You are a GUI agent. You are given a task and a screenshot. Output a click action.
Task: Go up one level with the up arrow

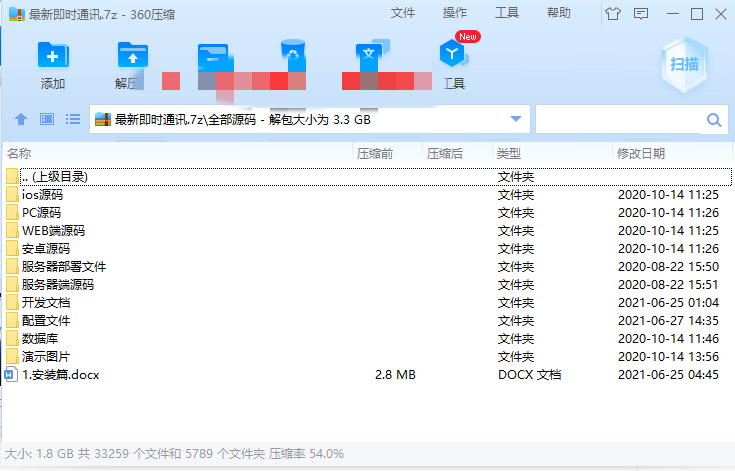21,119
